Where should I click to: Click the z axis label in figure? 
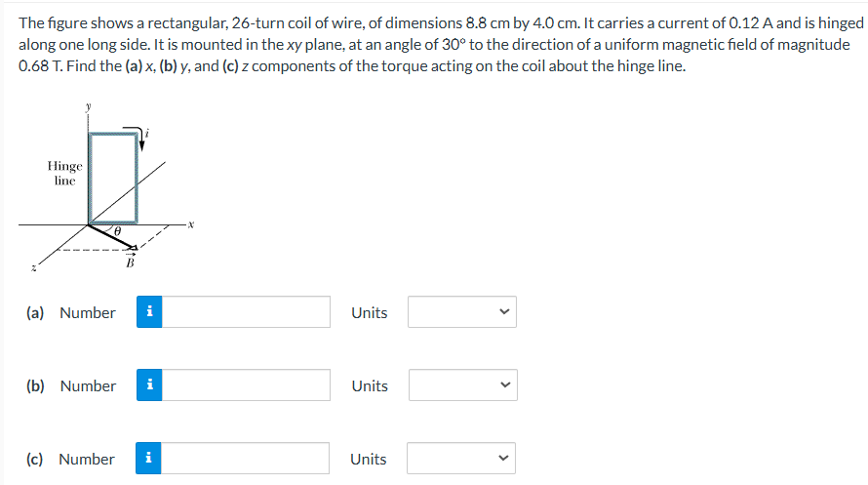[x=34, y=268]
